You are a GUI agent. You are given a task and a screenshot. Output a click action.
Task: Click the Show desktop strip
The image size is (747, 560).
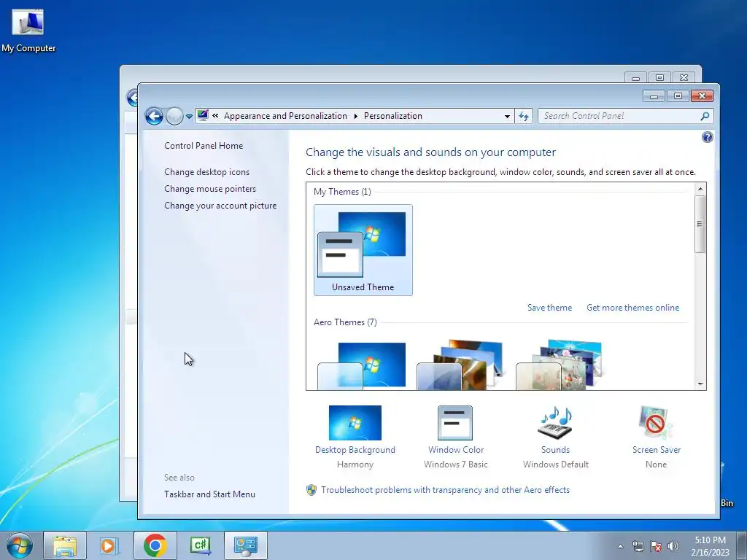[x=742, y=546]
